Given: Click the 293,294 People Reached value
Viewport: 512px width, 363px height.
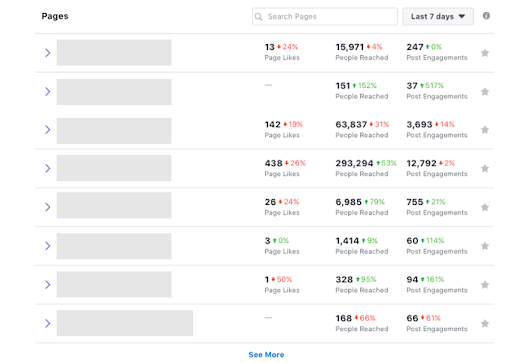Looking at the screenshot, I should 354,163.
